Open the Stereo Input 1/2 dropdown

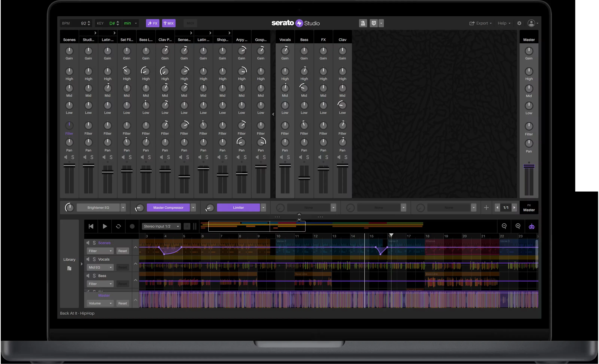click(161, 227)
